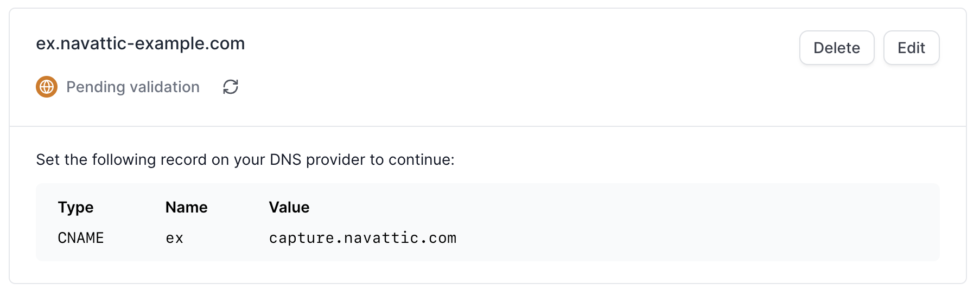Click the Name column header
Screen dimensions: 980x296
[x=187, y=207]
